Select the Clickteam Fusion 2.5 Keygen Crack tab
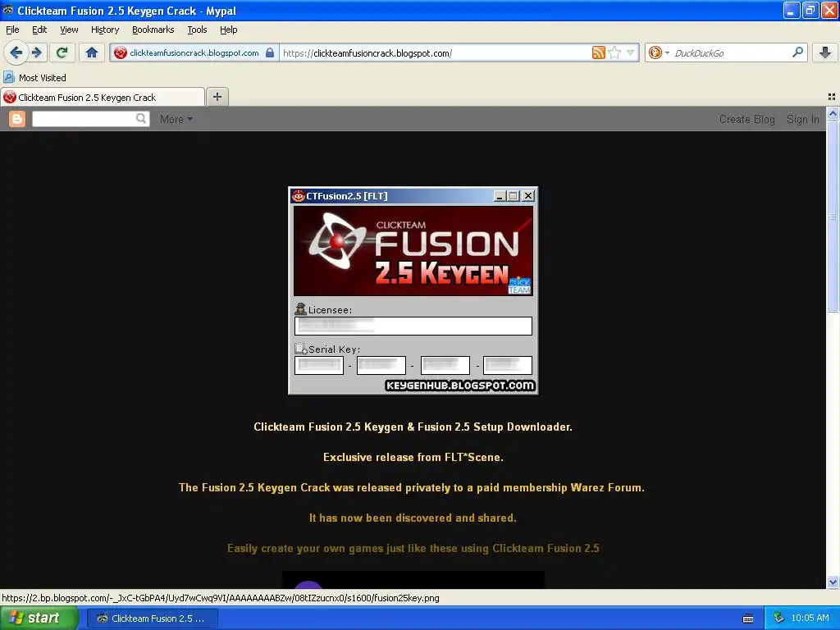Image resolution: width=840 pixels, height=630 pixels. 103,97
